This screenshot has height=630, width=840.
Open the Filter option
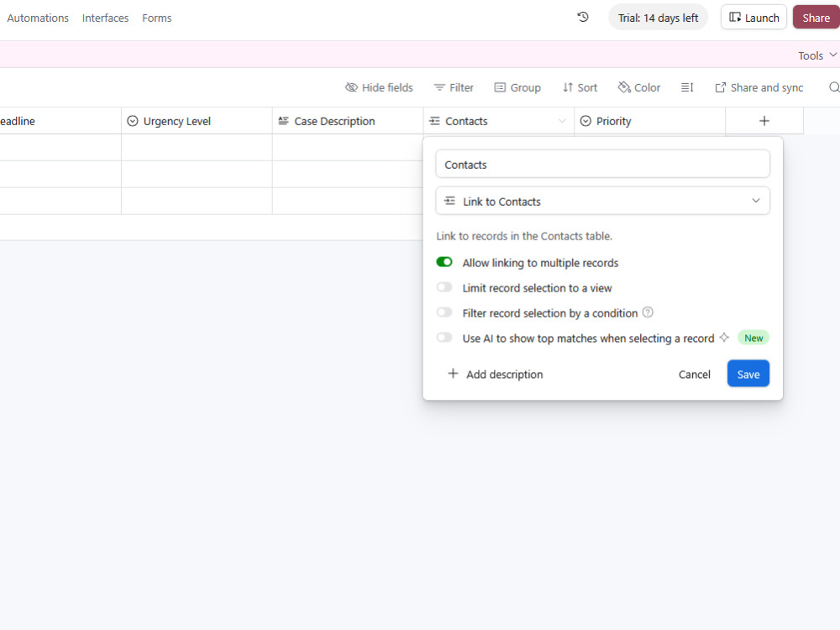click(454, 87)
